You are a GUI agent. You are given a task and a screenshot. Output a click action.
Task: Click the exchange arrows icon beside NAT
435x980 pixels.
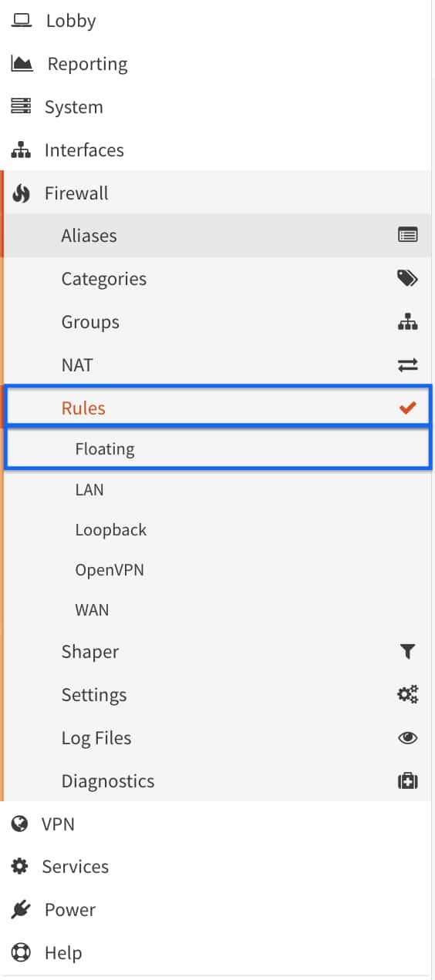pos(407,365)
